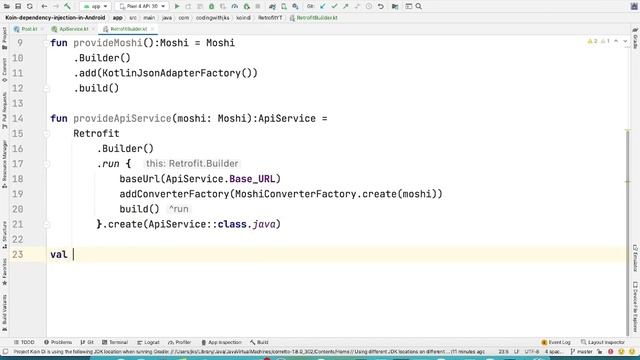Open the Structure tool window sidebar
This screenshot has height=360, width=640.
tap(4, 235)
